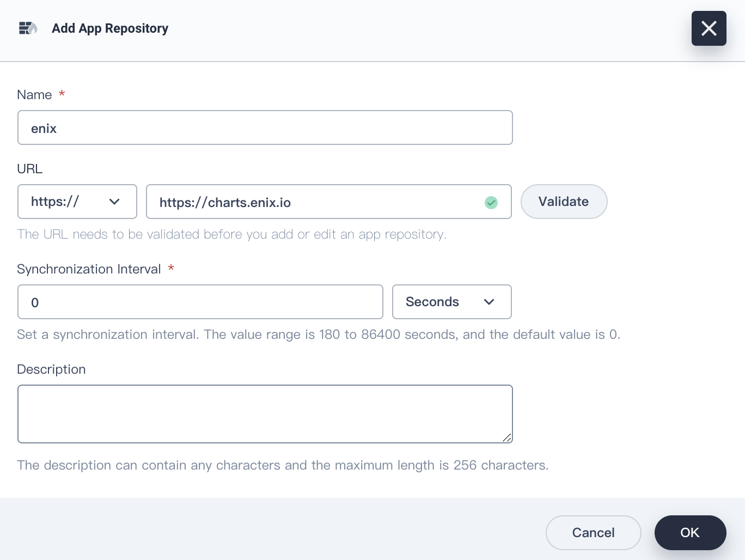Open the https:// protocol dropdown
The image size is (745, 560).
77,202
